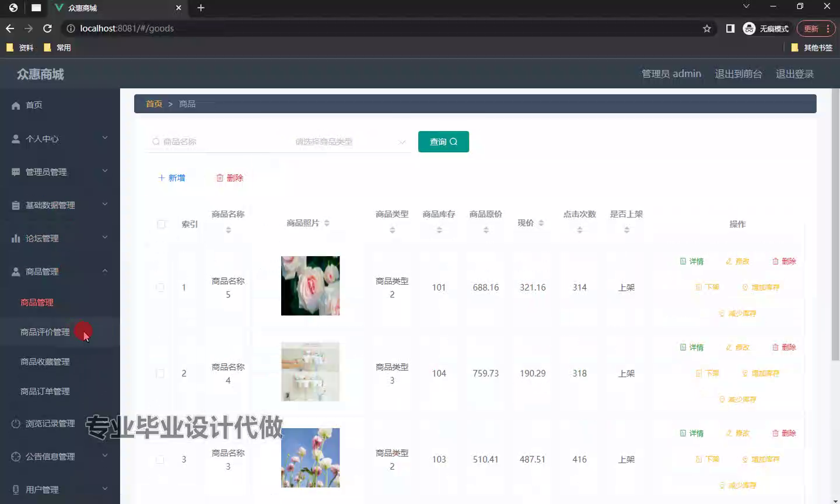Click 退出到前台 in the header
This screenshot has width=840, height=504.
[738, 74]
